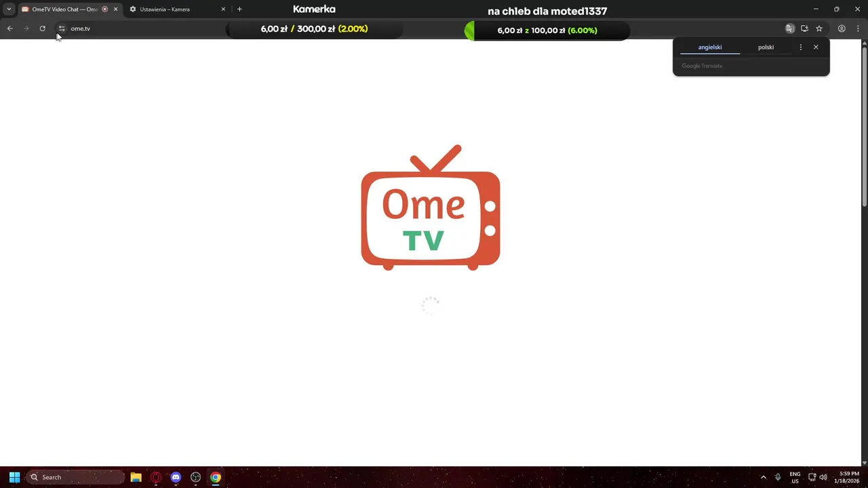Open translate popup more options menu

(801, 47)
